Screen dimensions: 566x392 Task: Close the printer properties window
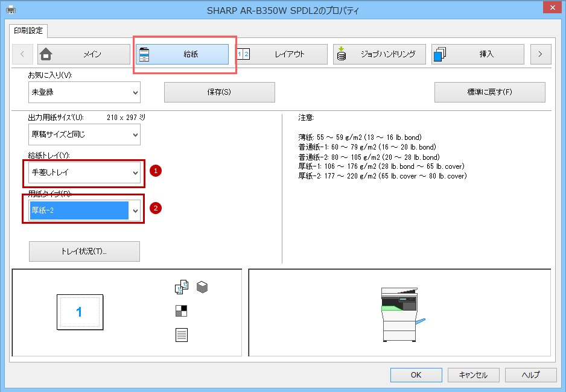[x=552, y=7]
